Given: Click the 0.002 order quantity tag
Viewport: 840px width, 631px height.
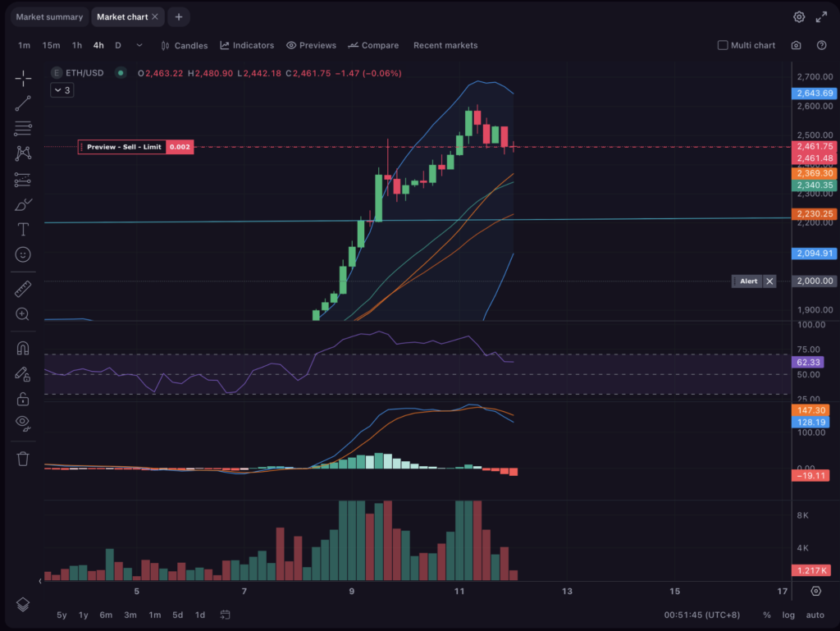Looking at the screenshot, I should (x=180, y=147).
